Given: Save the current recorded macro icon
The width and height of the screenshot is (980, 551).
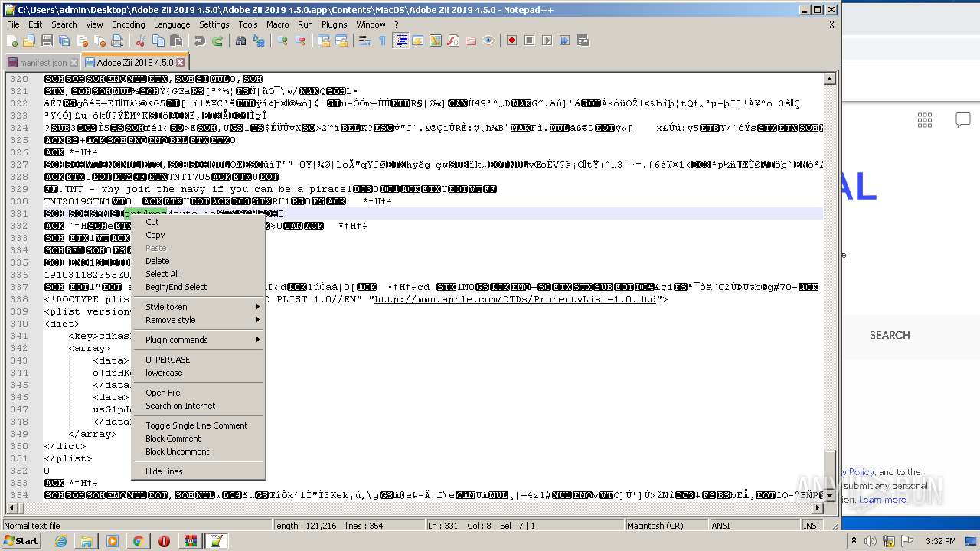Looking at the screenshot, I should pyautogui.click(x=582, y=41).
